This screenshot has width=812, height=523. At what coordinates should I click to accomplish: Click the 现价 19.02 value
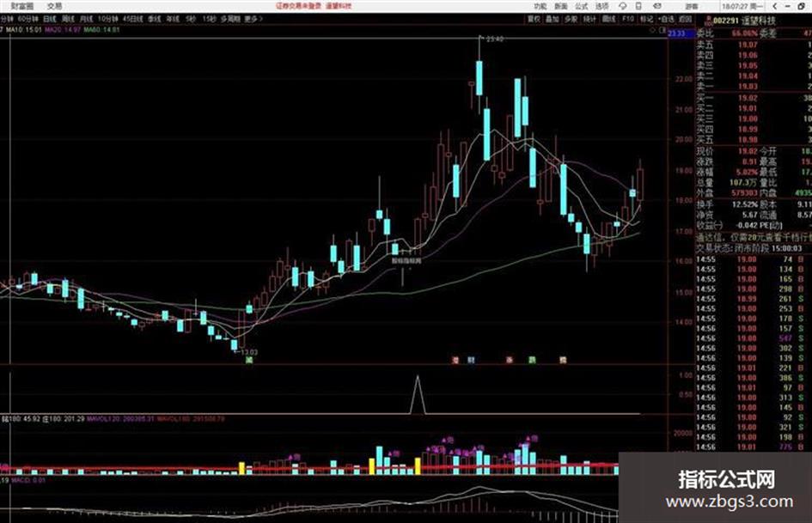748,151
